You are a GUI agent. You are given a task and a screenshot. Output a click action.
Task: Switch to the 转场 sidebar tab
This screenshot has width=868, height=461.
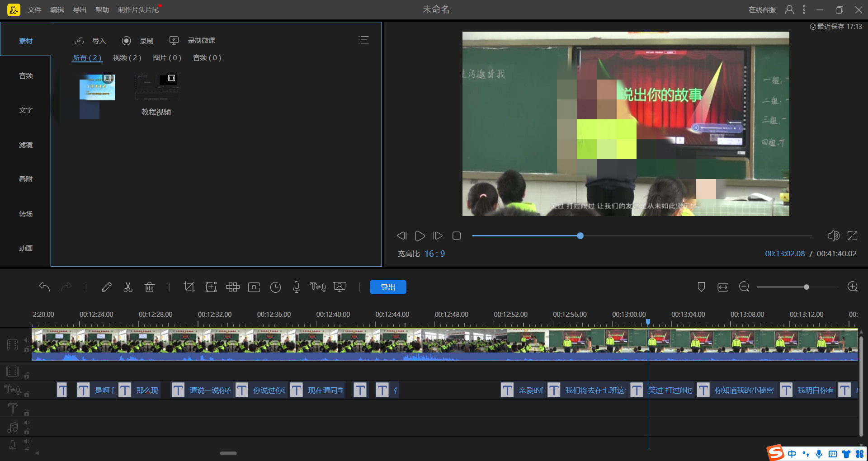(x=26, y=214)
